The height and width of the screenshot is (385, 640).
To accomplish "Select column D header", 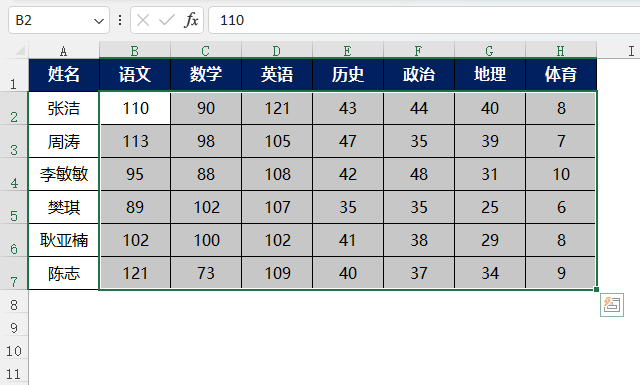I will tap(277, 51).
